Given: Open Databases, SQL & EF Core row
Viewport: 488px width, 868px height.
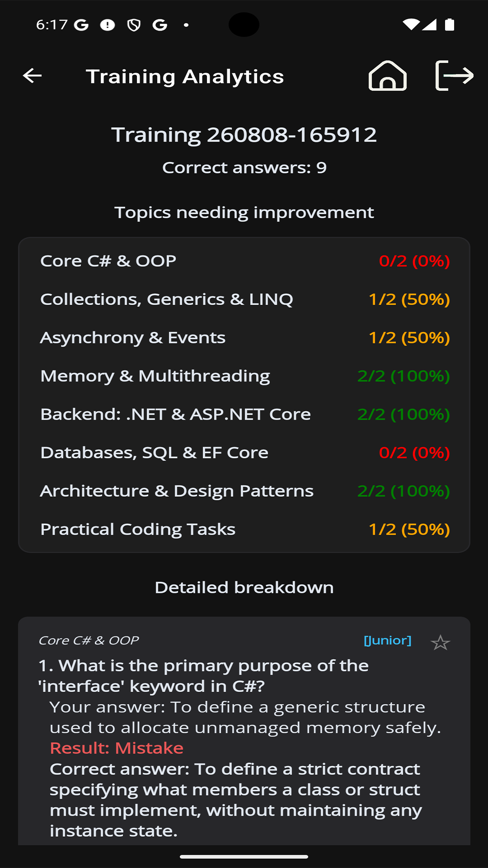Looking at the screenshot, I should 244,453.
